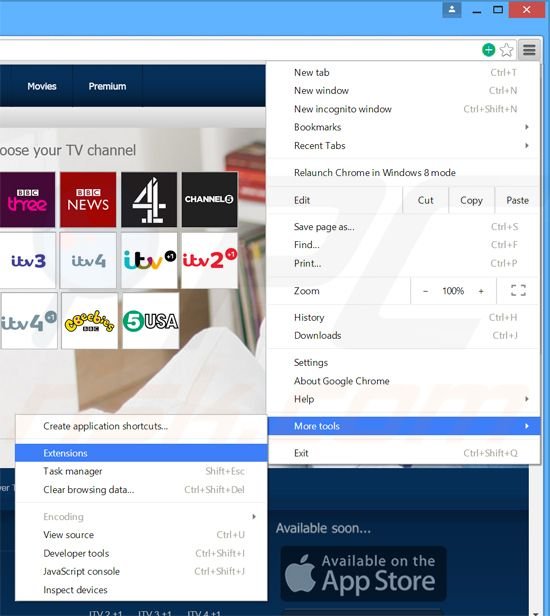Click the green plus extension icon

point(489,50)
